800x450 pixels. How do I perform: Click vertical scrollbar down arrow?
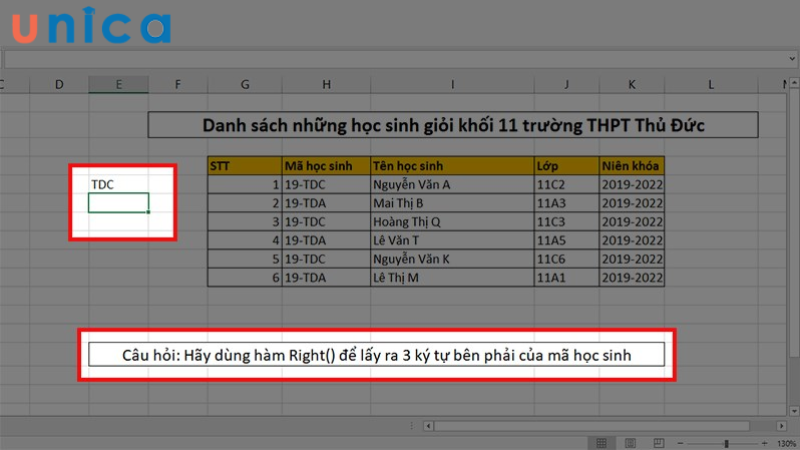coord(794,411)
